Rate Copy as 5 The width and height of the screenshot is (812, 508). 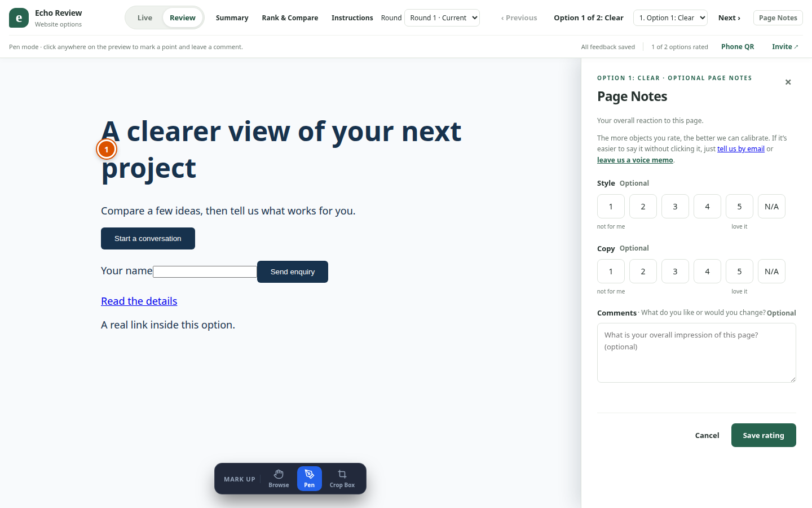(x=739, y=271)
